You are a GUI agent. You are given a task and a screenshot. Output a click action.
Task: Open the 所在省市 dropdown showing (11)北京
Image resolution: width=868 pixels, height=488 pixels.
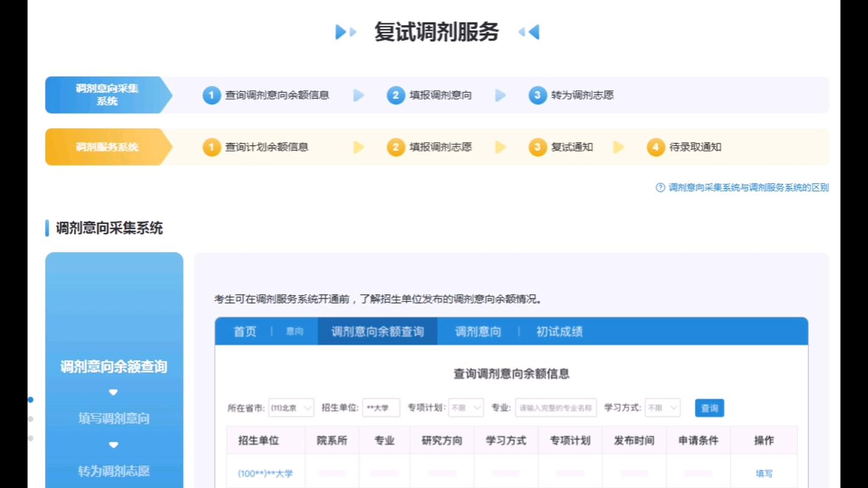point(291,408)
